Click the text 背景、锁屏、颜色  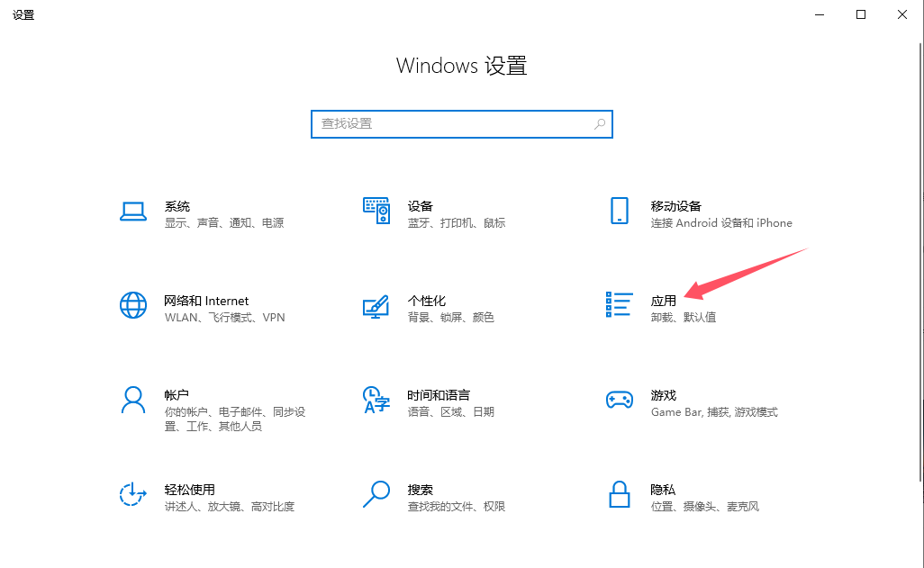(x=451, y=317)
